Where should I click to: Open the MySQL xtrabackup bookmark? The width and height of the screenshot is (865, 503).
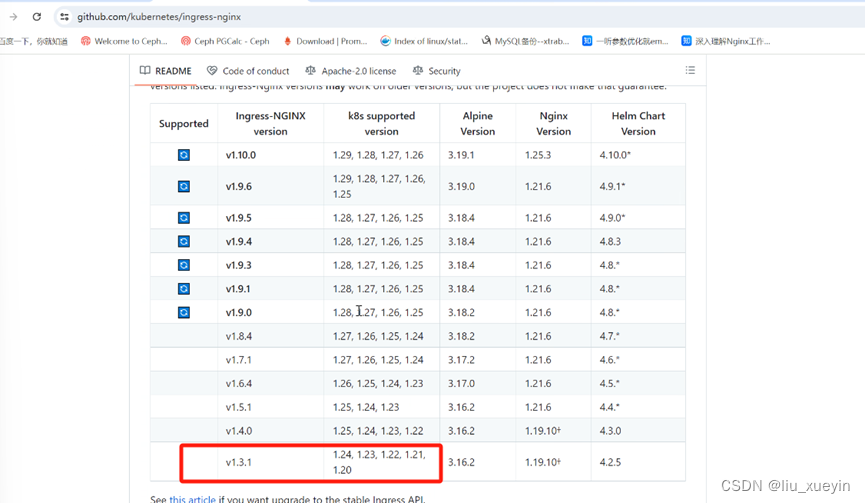[525, 41]
